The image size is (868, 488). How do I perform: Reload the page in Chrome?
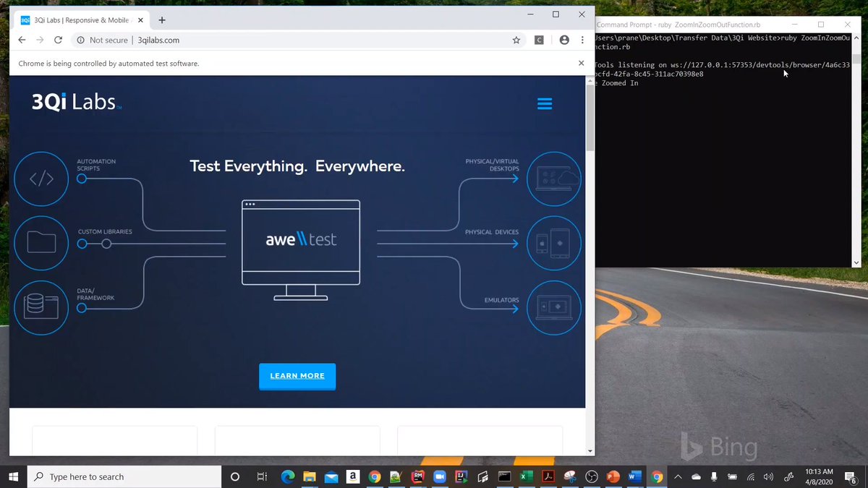(x=58, y=40)
